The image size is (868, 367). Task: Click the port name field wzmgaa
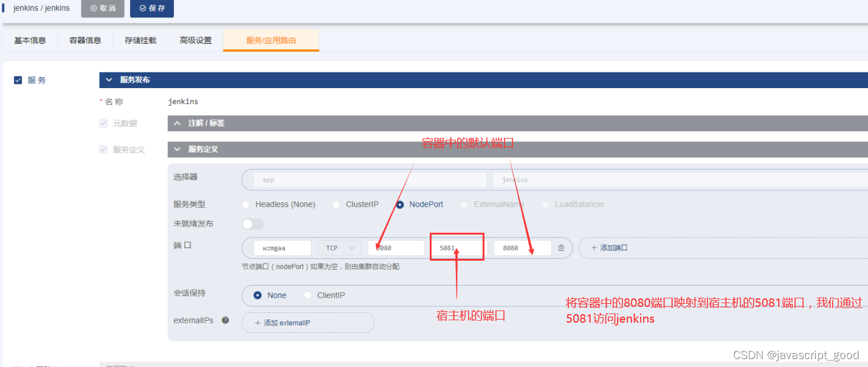283,248
